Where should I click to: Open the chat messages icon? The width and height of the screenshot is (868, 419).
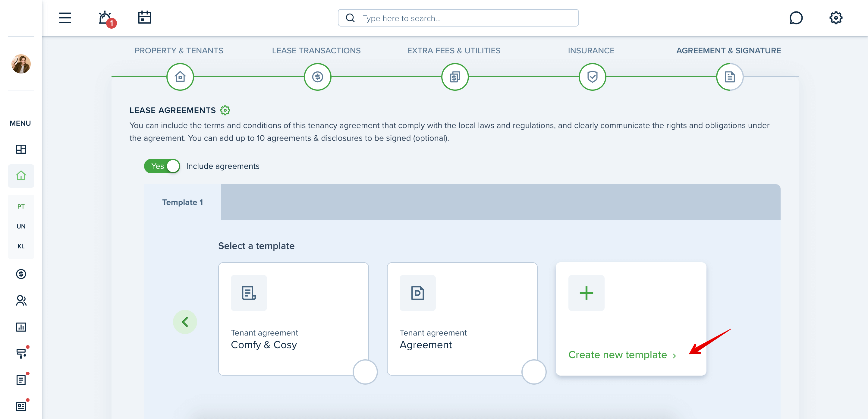pos(796,18)
